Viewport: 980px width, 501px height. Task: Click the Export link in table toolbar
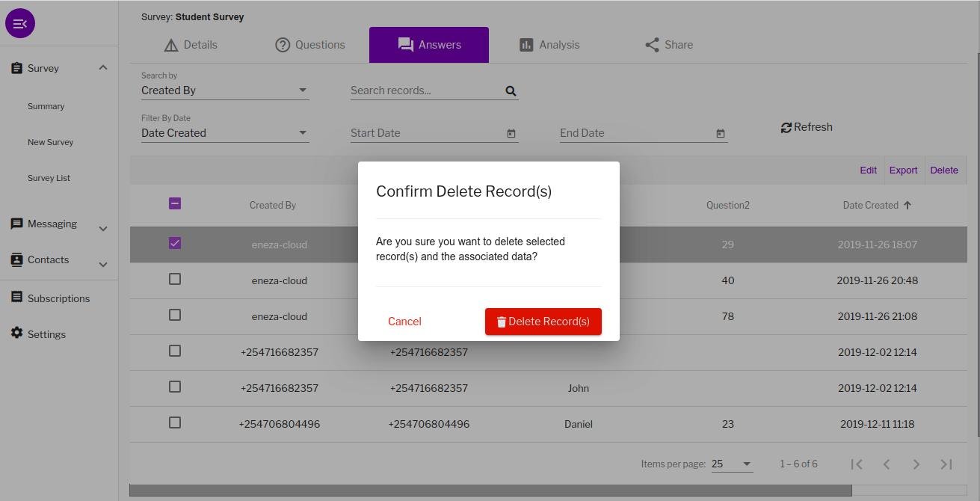coord(904,170)
